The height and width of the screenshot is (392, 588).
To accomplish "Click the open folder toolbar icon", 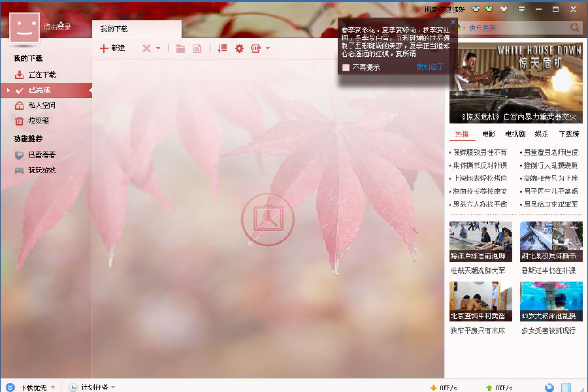I will coord(180,48).
